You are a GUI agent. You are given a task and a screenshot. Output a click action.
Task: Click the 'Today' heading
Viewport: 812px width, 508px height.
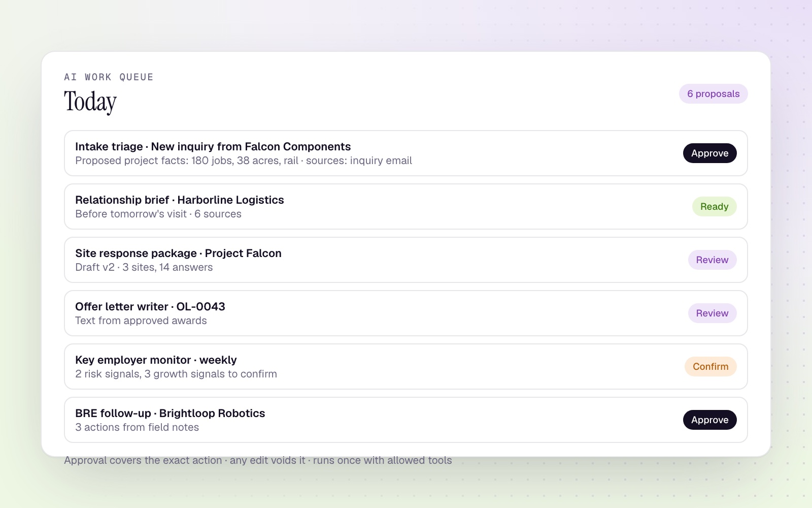90,101
